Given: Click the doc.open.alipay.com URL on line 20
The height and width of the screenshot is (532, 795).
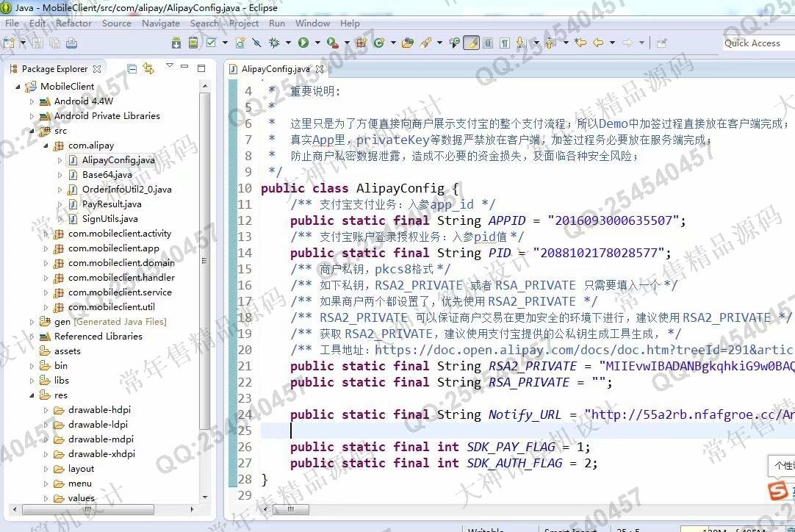Looking at the screenshot, I should coord(584,350).
